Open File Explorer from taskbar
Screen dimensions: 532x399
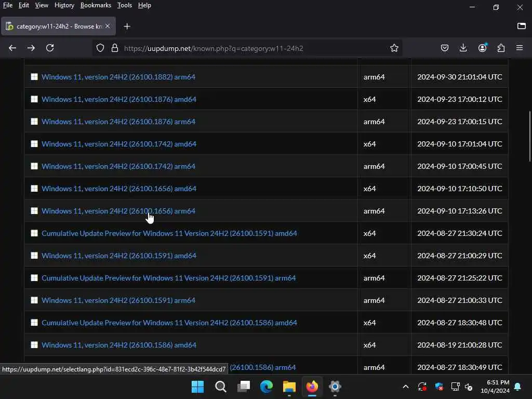pyautogui.click(x=289, y=387)
